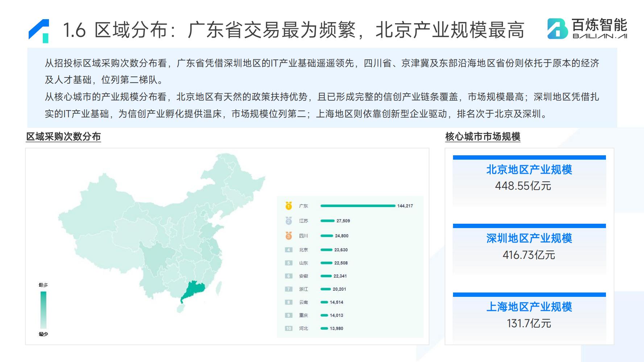Click the value 20,201
644x362 pixels.
340,289
